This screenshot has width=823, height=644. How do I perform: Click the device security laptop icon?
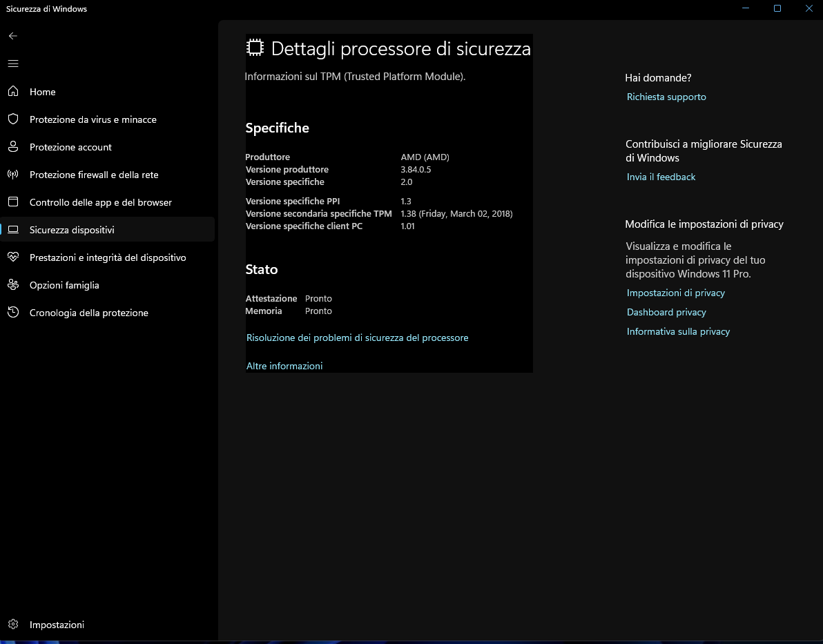[x=13, y=230]
